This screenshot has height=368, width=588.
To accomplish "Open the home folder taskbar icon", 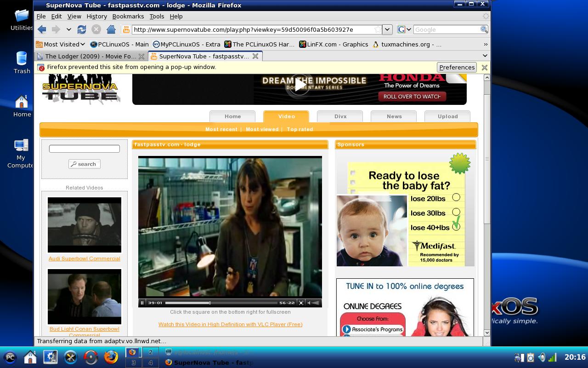I will tap(30, 357).
